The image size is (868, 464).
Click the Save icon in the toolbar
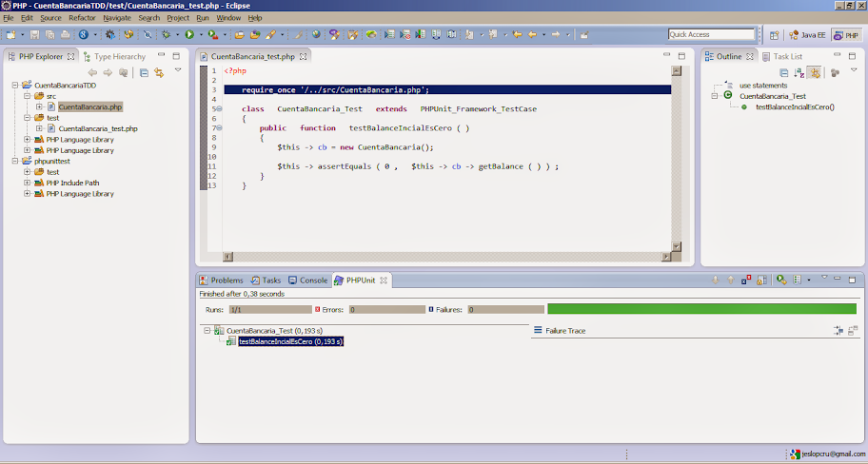click(35, 35)
